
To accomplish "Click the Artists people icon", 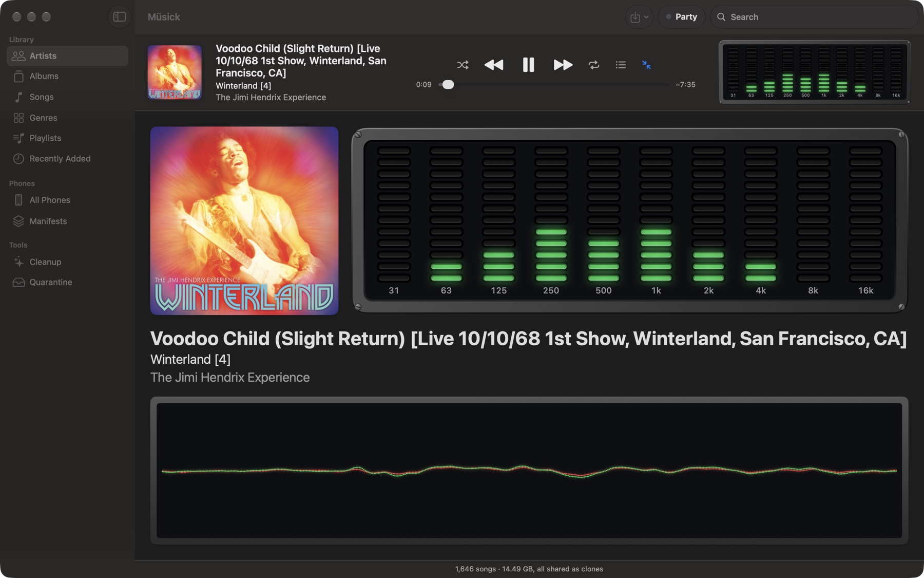I will coord(18,56).
